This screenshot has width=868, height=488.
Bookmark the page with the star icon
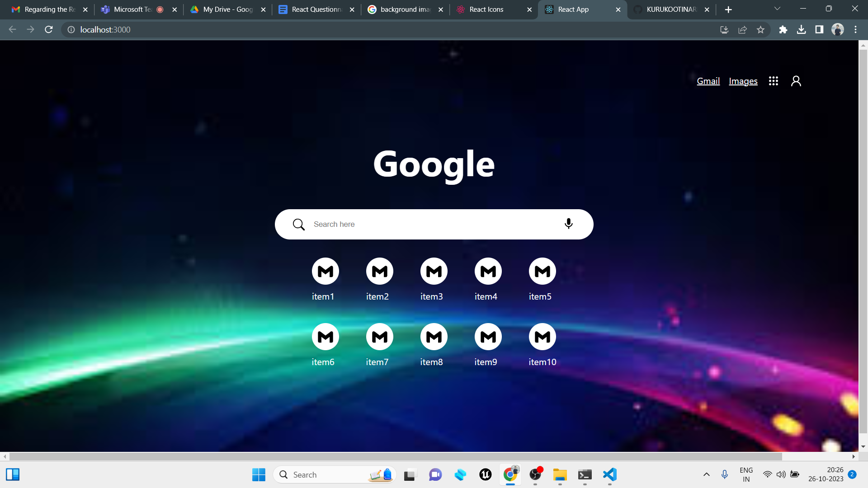point(761,29)
